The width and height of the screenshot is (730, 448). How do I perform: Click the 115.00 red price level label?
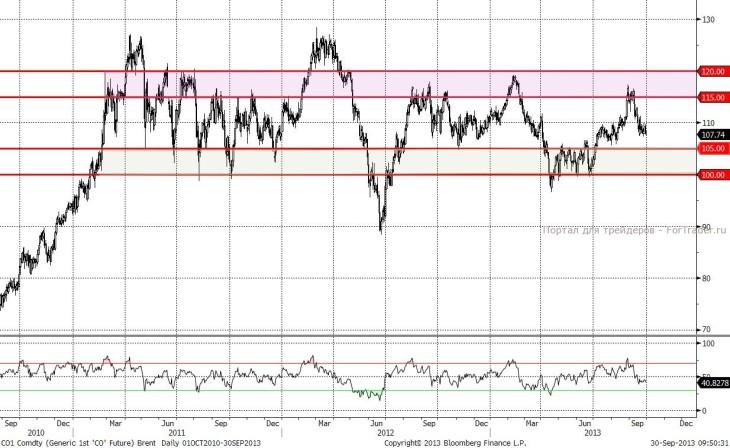pos(714,97)
